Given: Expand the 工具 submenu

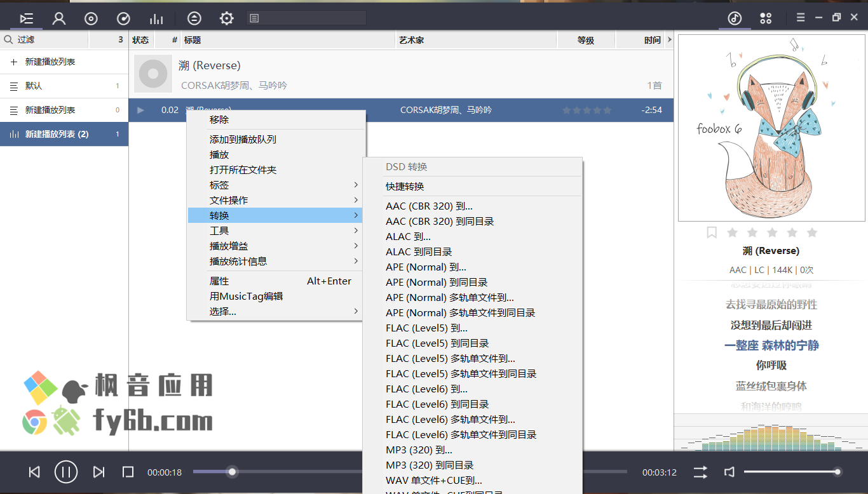Looking at the screenshot, I should (276, 230).
